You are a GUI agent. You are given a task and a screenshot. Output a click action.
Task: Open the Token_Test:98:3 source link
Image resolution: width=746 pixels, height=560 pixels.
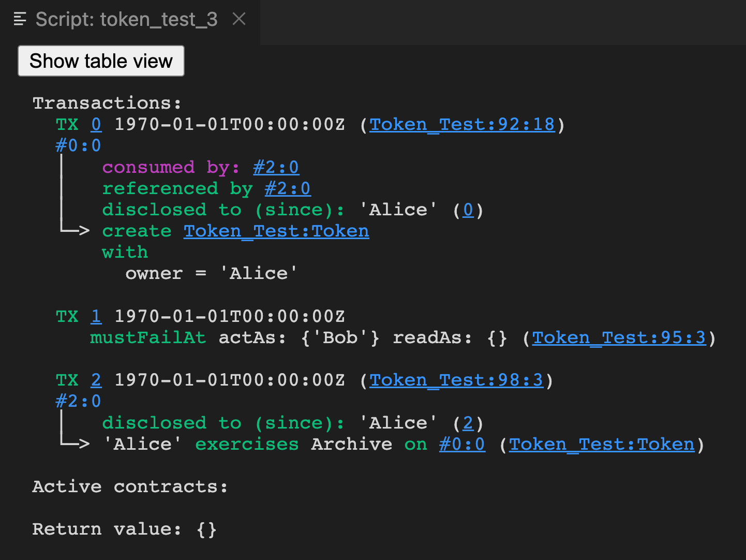456,380
